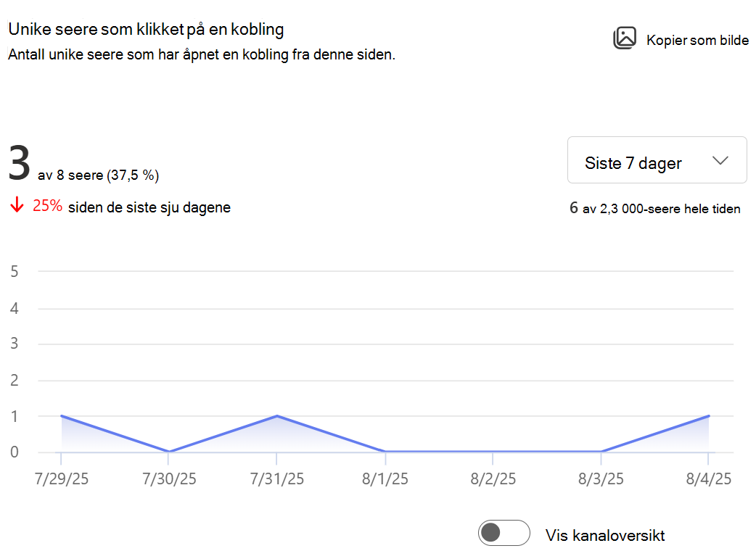The width and height of the screenshot is (756, 551).
Task: Click the description 'Antall unike seere' subtitle
Action: [202, 54]
